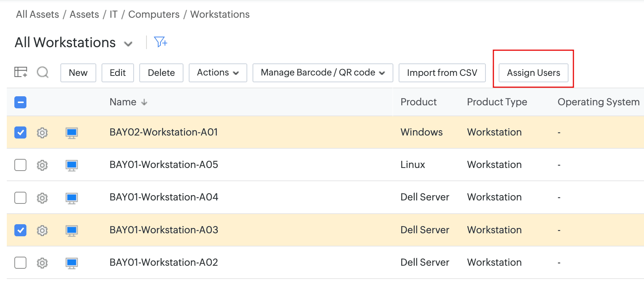This screenshot has width=644, height=308.
Task: Click Import from CSV button
Action: (442, 72)
